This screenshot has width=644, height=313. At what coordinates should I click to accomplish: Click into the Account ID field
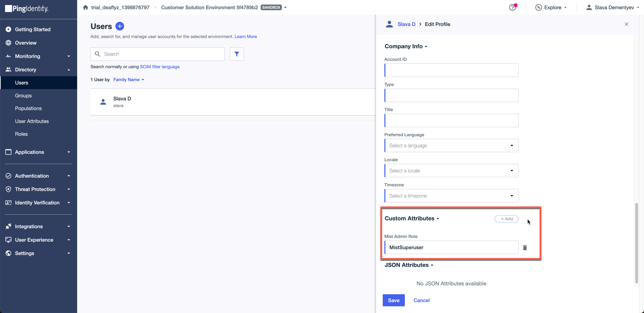pyautogui.click(x=451, y=70)
